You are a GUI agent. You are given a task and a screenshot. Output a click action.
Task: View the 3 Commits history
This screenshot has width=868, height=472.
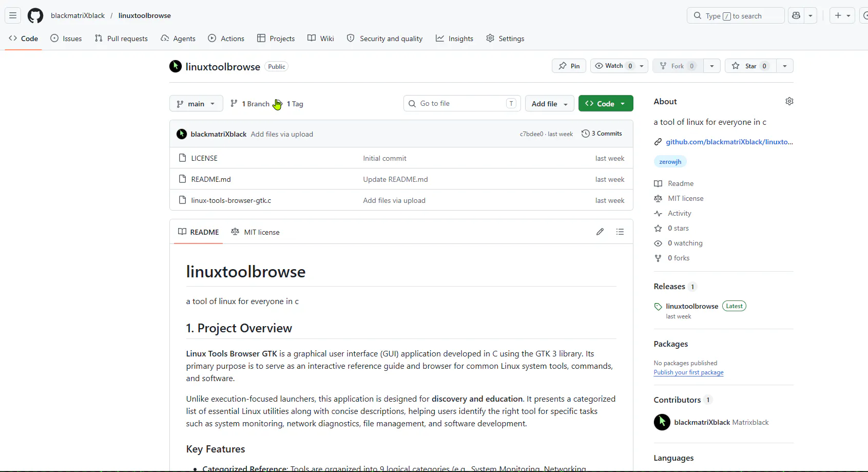[602, 134]
